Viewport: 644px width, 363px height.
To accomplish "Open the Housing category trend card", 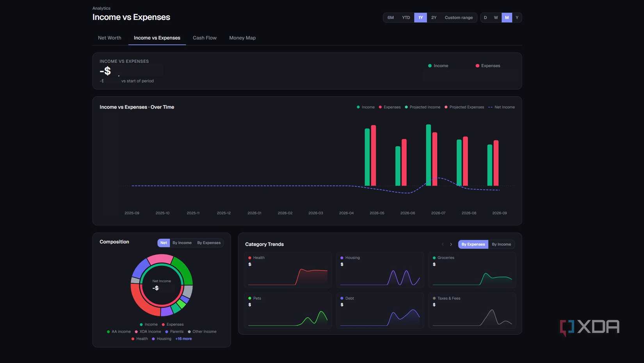I will tap(380, 270).
